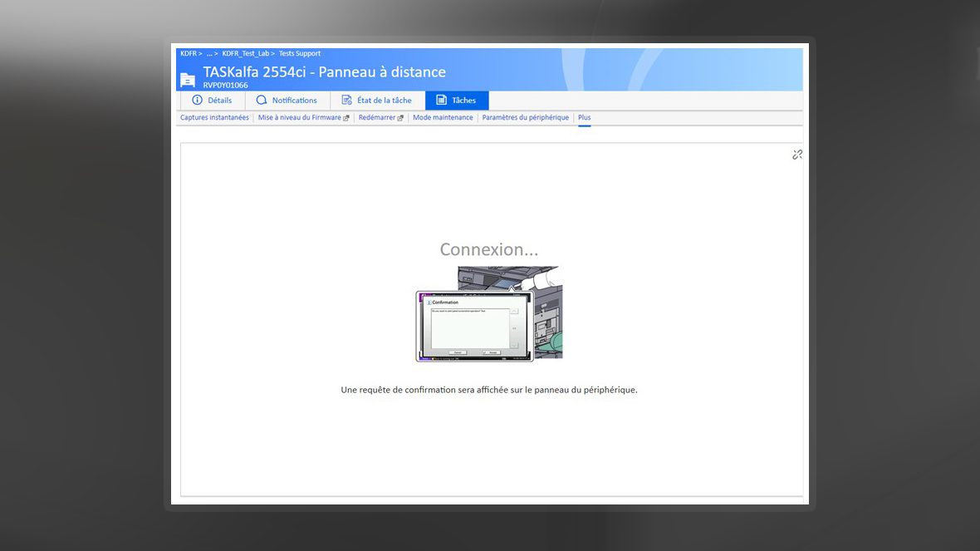Go to KDFR breadcrumb root

click(188, 54)
